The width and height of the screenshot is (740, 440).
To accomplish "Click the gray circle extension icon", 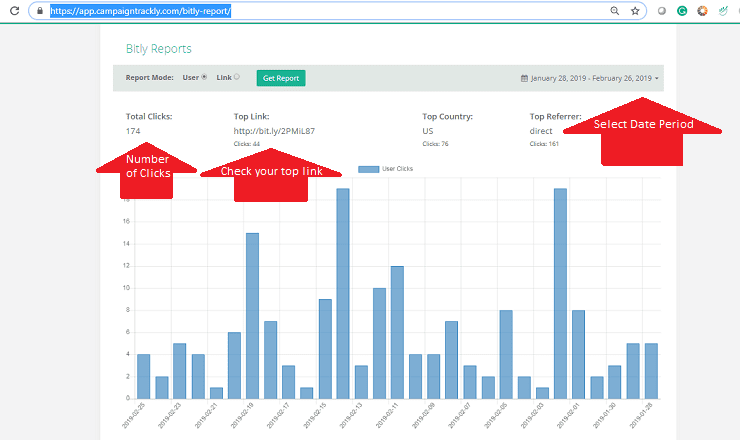I will coord(662,10).
